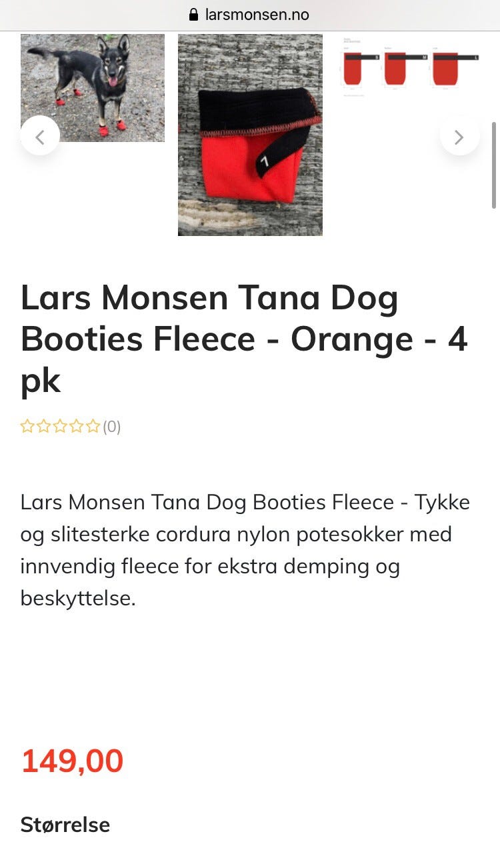Advance the carousel with the right chevron
500x868 pixels.
pyautogui.click(x=459, y=136)
